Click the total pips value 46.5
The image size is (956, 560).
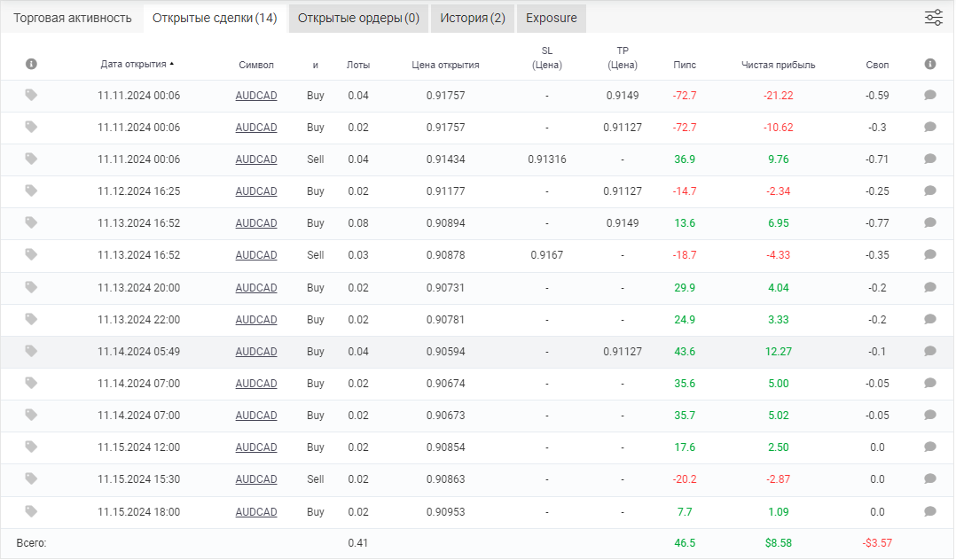(684, 543)
